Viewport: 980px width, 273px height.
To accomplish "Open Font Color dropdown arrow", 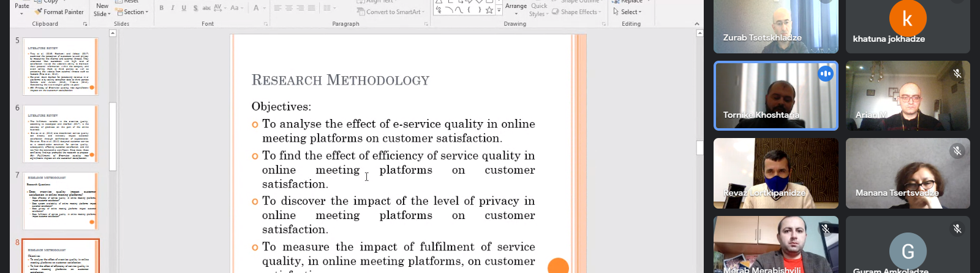I will 264,8.
